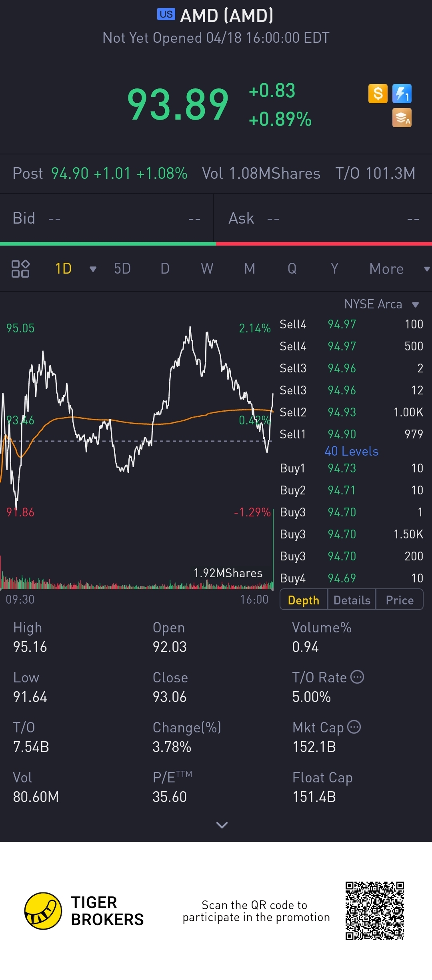Switch to the Y yearly chart tab

[334, 269]
